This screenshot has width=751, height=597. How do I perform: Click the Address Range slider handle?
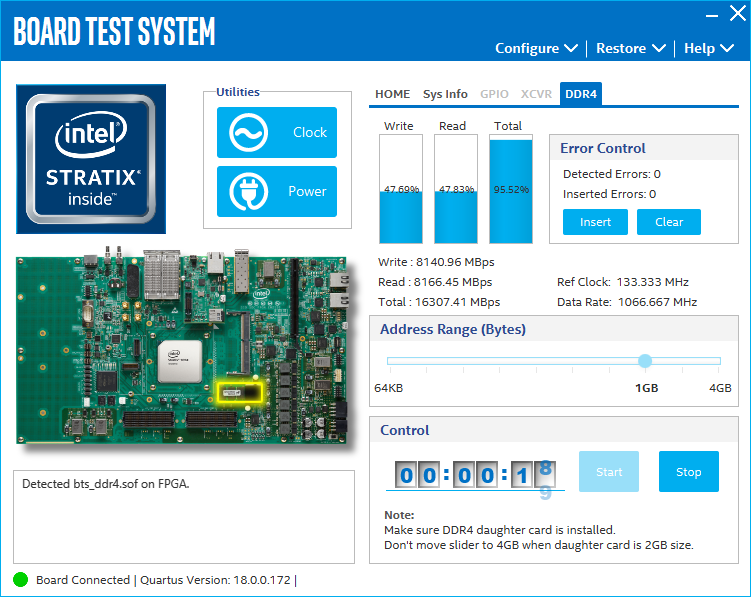(645, 361)
